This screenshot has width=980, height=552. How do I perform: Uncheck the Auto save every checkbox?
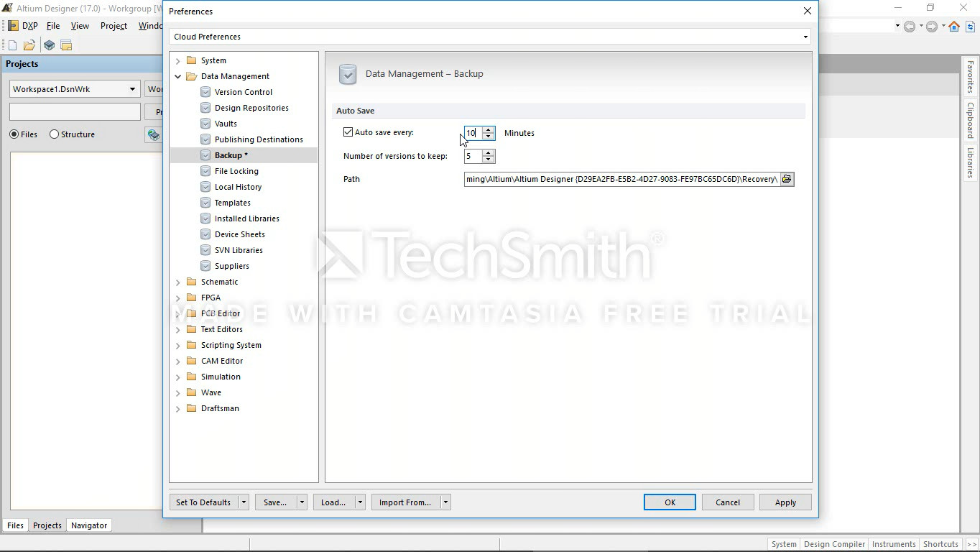(348, 132)
